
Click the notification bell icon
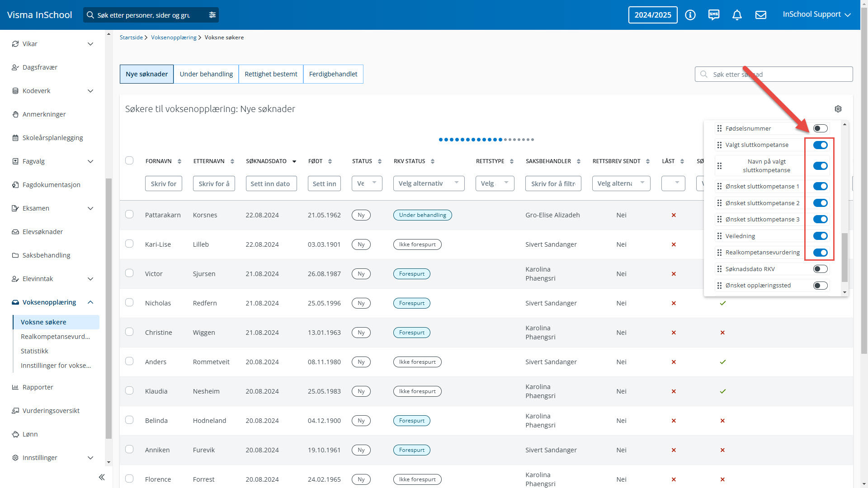click(737, 15)
